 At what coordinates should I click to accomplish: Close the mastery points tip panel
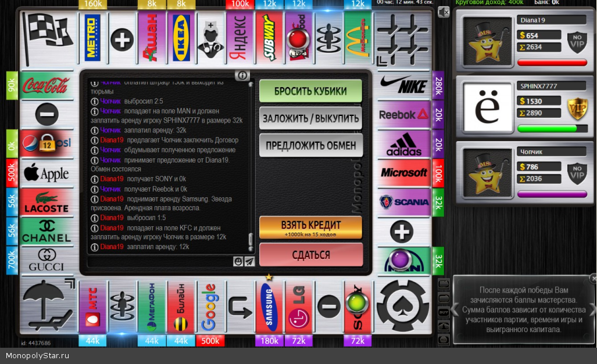(593, 279)
